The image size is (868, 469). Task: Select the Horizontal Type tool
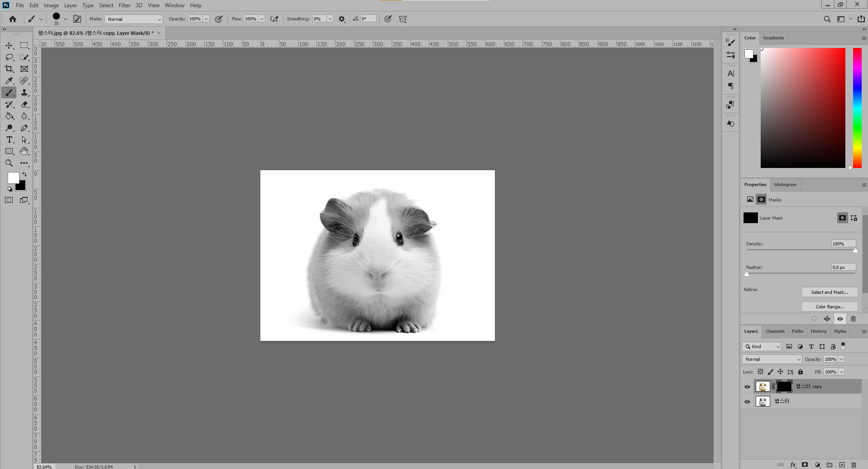[x=9, y=139]
